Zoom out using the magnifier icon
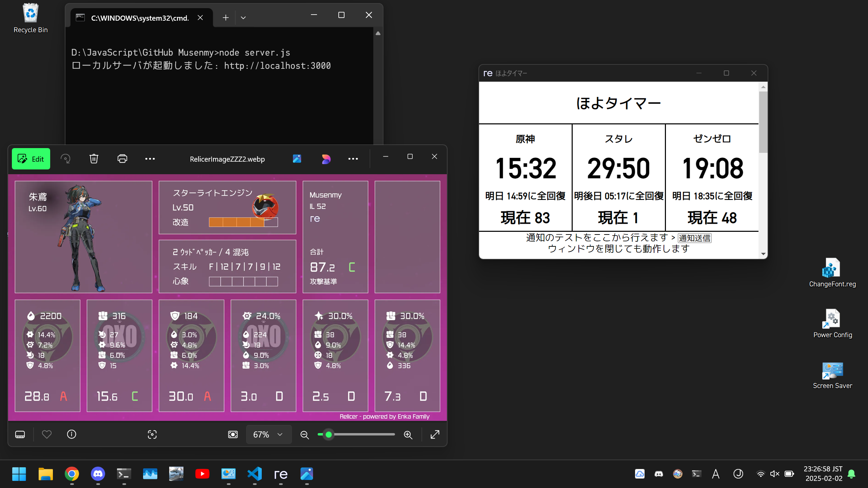 tap(304, 434)
